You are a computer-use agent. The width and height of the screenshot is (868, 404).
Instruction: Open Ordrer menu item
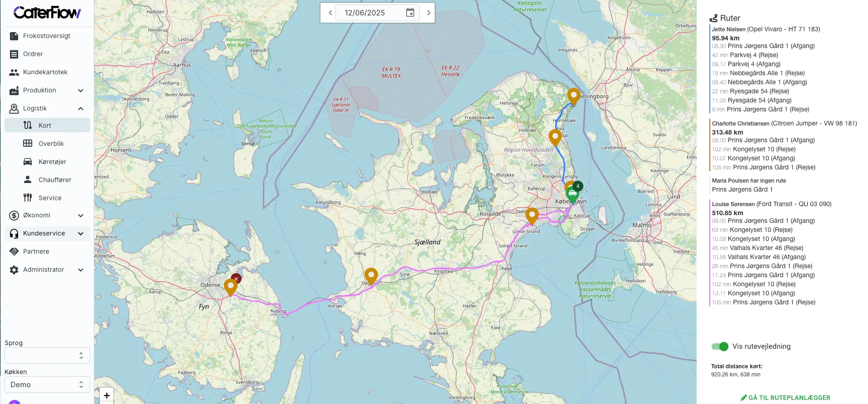pyautogui.click(x=47, y=54)
